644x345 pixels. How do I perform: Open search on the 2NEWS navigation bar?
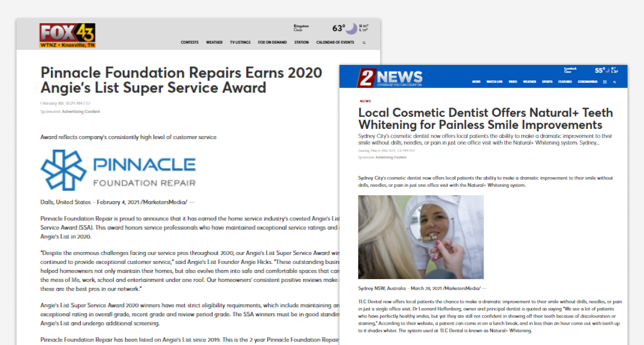point(614,82)
